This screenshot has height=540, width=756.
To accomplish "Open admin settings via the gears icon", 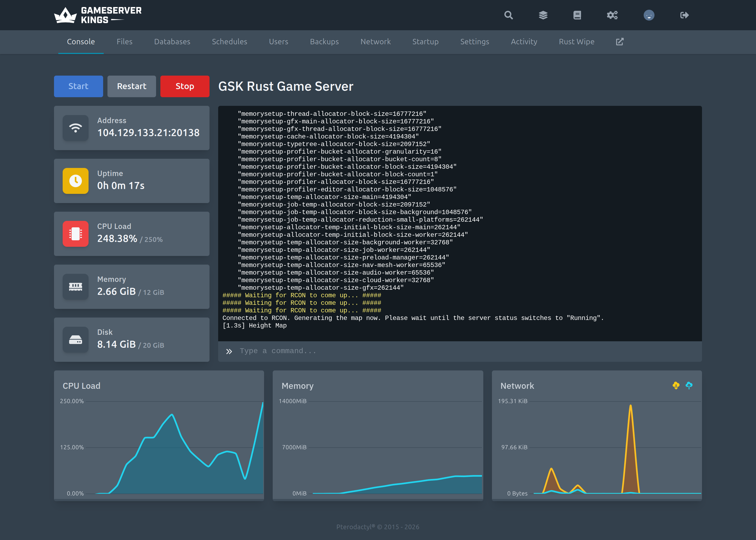I will 612,15.
